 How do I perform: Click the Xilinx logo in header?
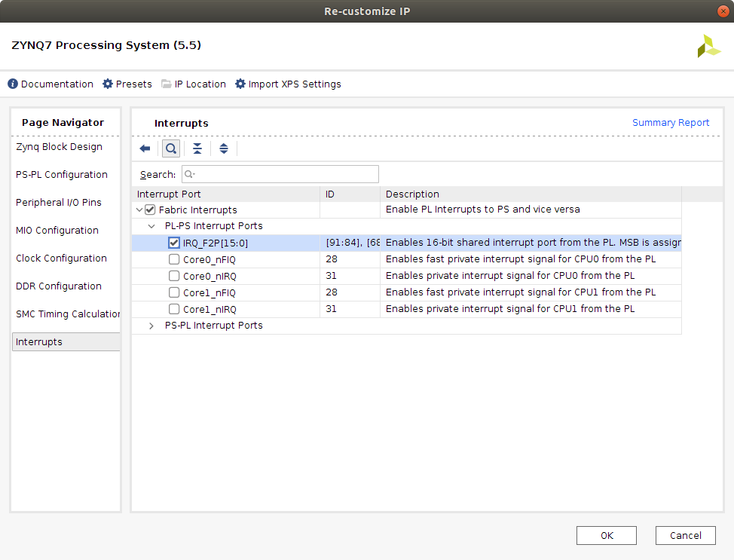pos(708,47)
